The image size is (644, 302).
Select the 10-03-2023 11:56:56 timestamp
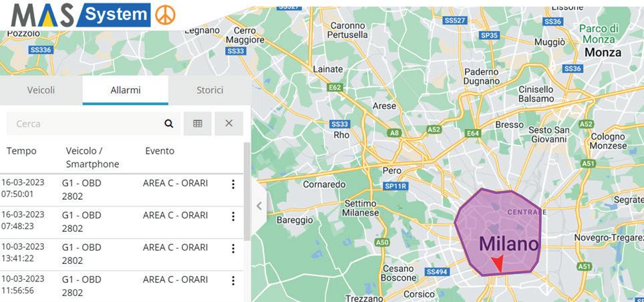(x=23, y=284)
